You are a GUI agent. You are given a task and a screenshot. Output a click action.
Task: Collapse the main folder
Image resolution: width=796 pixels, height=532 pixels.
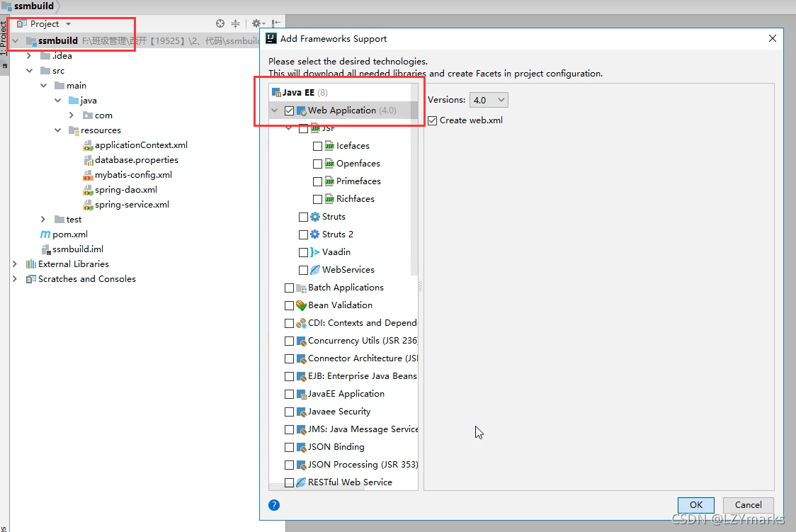coord(44,86)
